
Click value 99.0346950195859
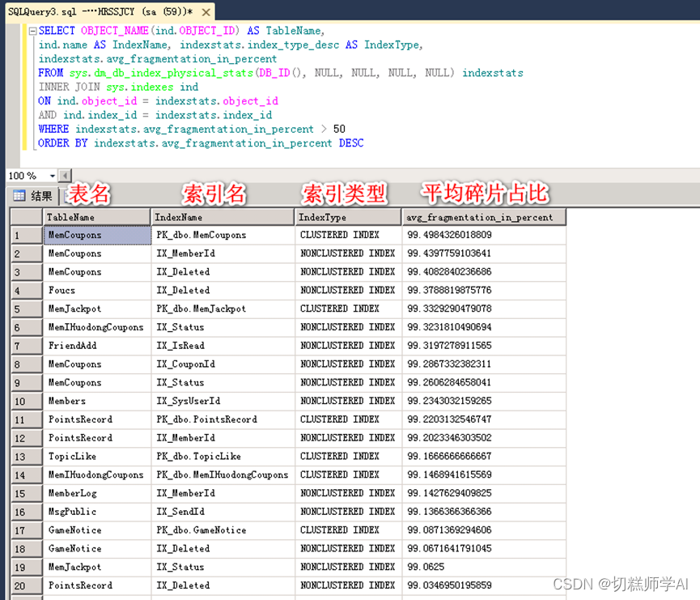484,585
